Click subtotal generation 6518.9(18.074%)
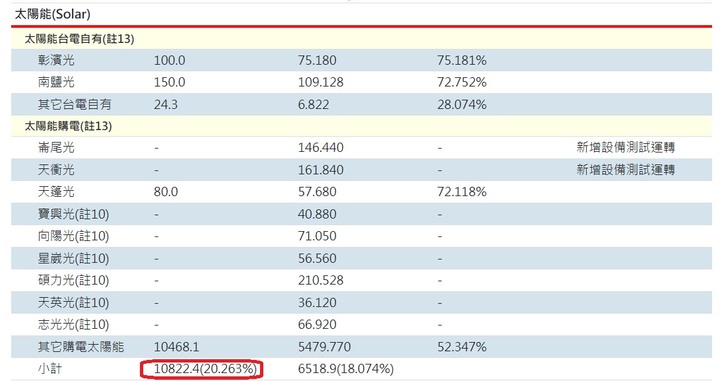This screenshot has width=720, height=381. point(346,369)
